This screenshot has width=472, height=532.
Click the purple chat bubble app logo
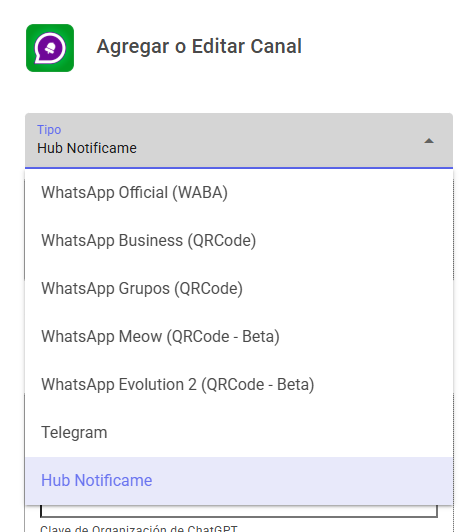click(x=50, y=48)
